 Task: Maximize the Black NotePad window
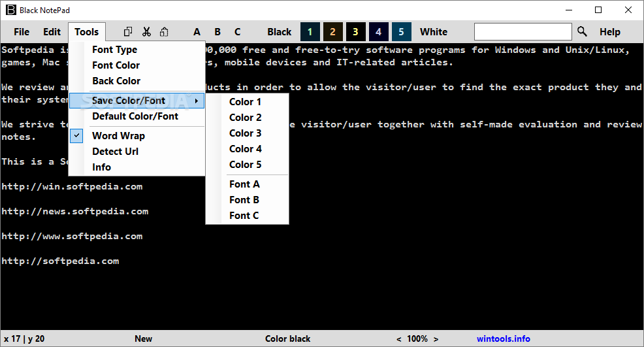click(x=598, y=10)
